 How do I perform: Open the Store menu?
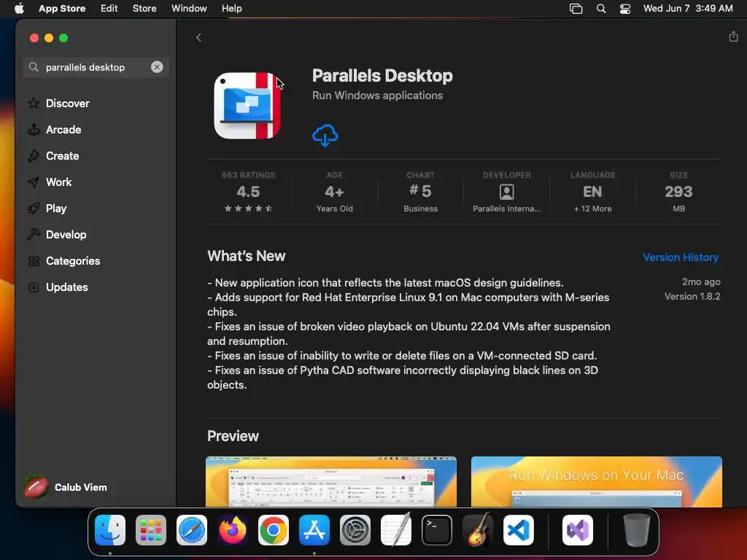144,8
